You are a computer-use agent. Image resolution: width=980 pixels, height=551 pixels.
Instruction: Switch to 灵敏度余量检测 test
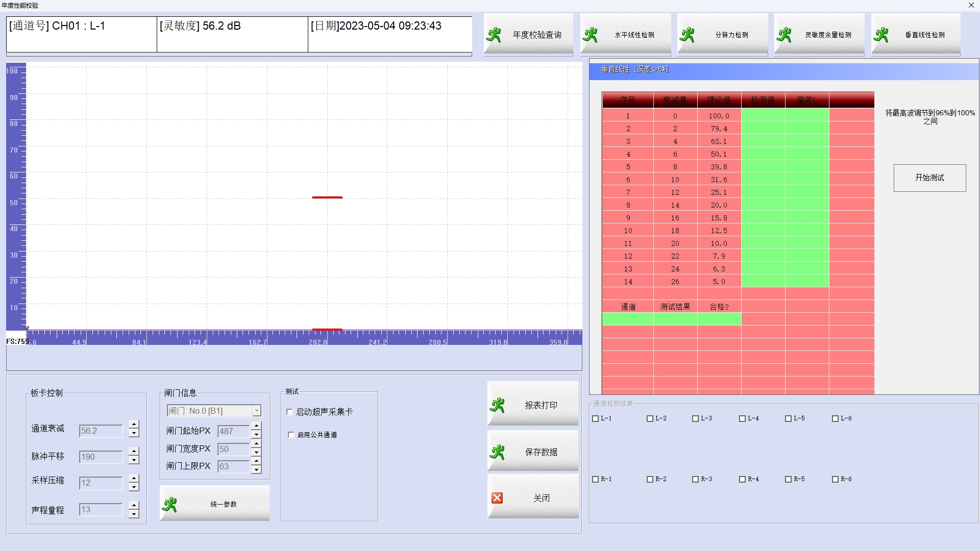tap(819, 34)
